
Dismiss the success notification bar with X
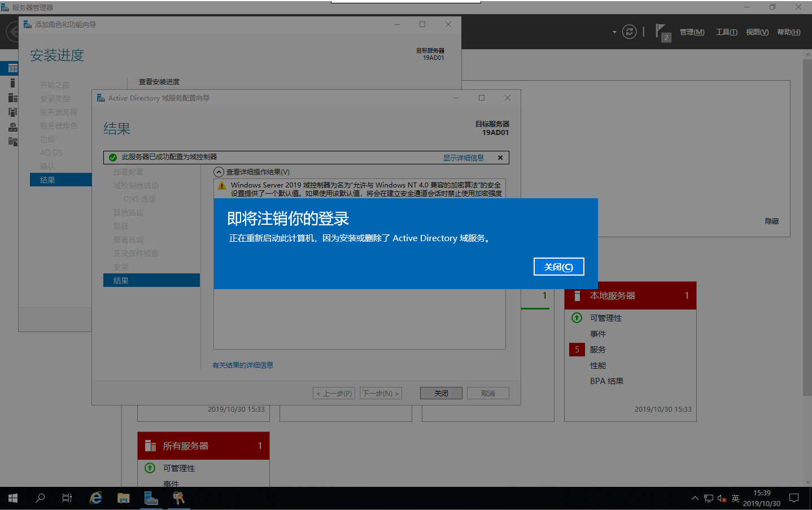click(500, 158)
